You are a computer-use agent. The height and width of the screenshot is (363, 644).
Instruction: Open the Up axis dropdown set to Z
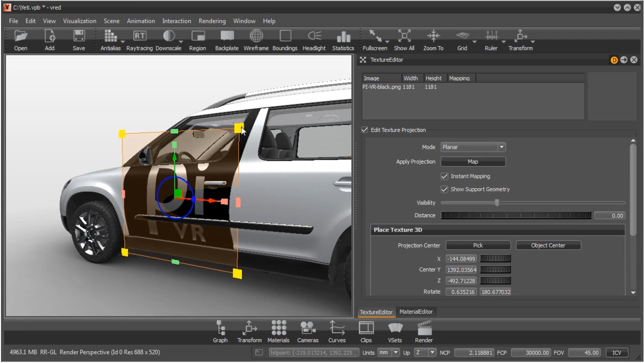point(426,353)
